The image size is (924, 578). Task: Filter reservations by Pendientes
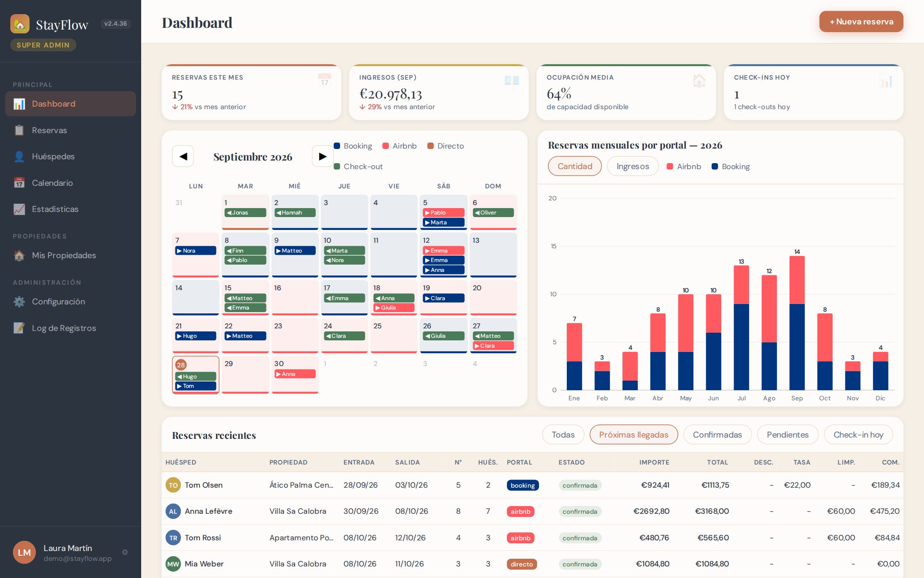point(788,435)
